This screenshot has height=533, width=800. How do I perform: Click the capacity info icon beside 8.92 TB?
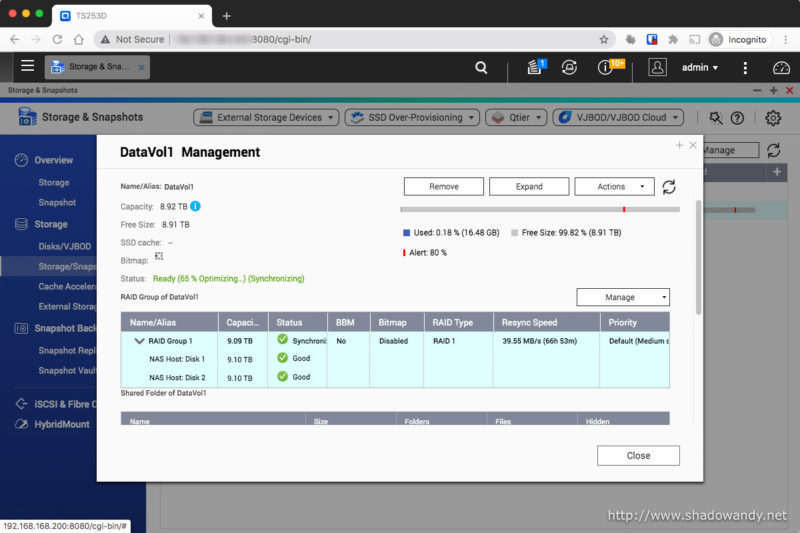click(x=196, y=206)
